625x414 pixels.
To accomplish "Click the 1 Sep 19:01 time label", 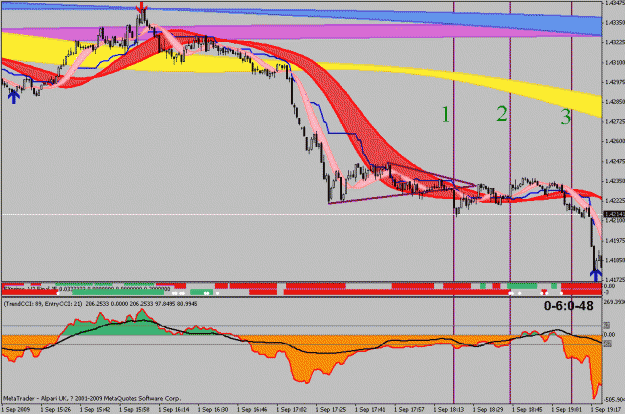I will point(566,409).
